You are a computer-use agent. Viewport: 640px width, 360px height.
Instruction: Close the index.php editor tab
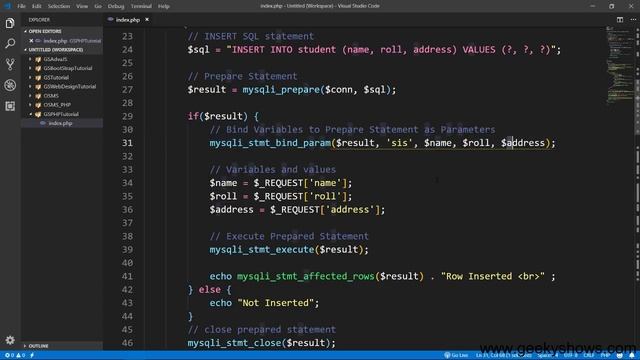point(147,20)
